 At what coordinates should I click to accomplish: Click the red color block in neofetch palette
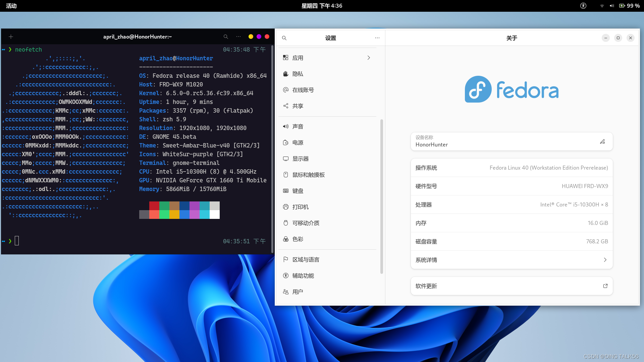click(x=154, y=205)
